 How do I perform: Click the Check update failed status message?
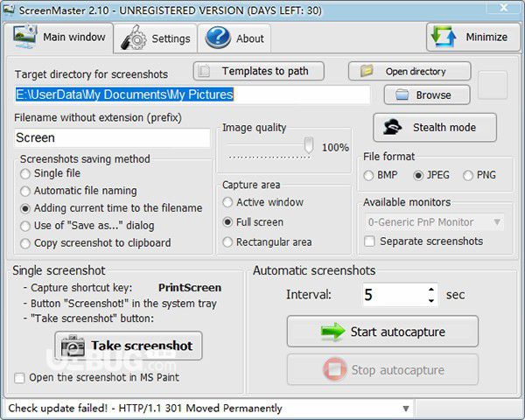[x=145, y=409]
